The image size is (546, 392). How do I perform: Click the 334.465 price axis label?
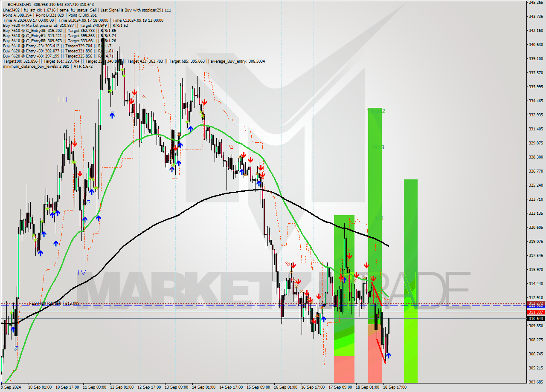click(x=536, y=101)
